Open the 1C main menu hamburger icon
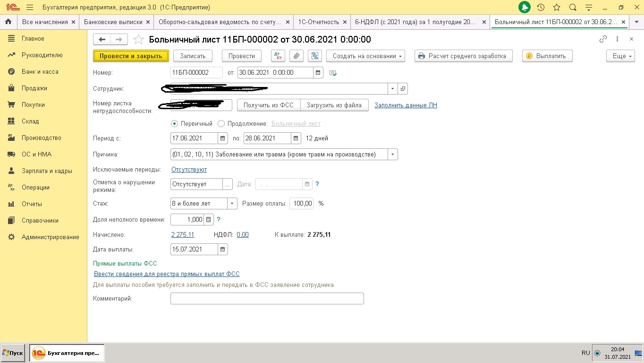The width and height of the screenshot is (644, 363). coord(30,8)
